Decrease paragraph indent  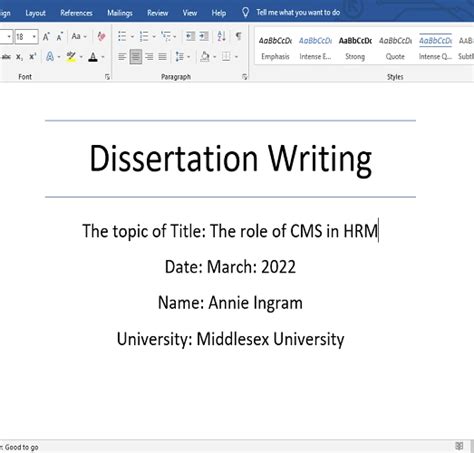click(x=190, y=36)
